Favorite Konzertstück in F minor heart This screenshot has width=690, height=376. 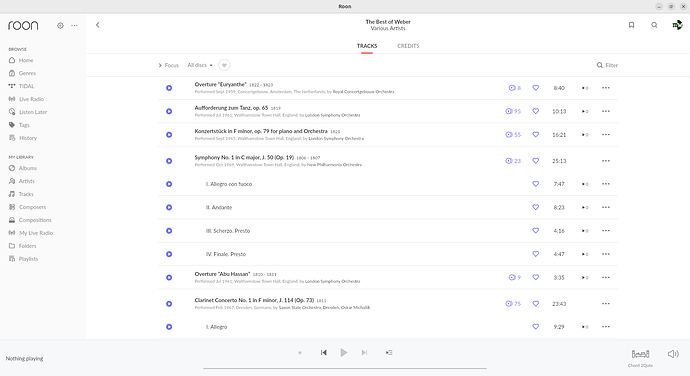(x=536, y=134)
